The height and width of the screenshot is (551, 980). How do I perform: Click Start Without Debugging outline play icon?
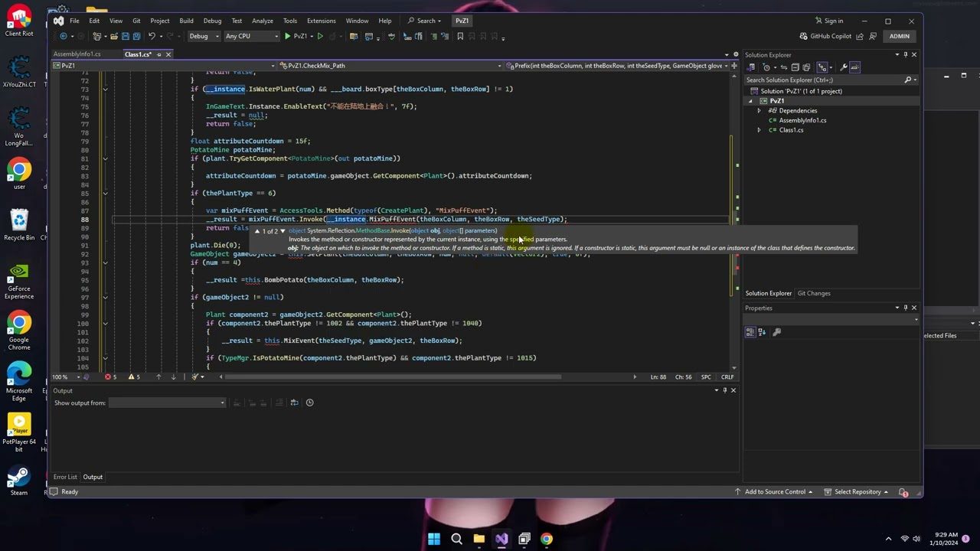[320, 36]
